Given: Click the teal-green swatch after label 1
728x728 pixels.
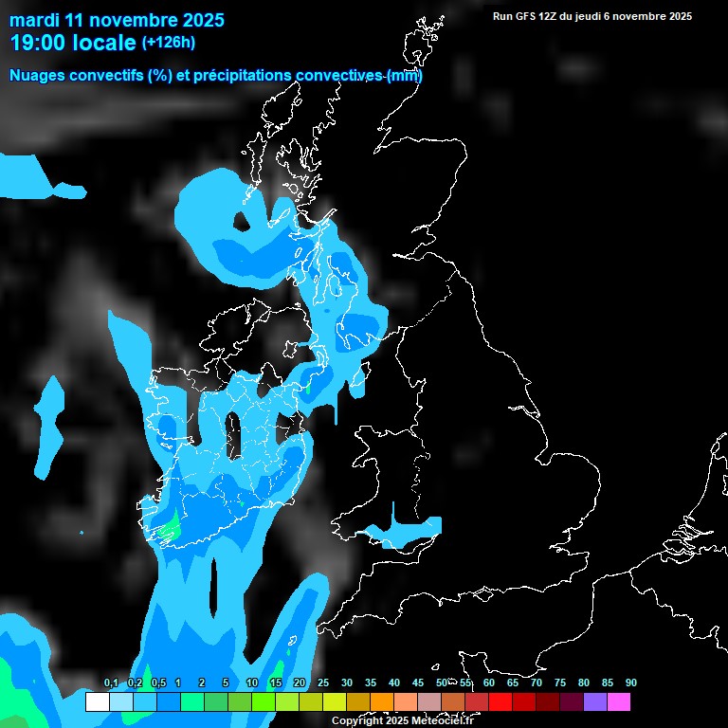Looking at the screenshot, I should 192,702.
